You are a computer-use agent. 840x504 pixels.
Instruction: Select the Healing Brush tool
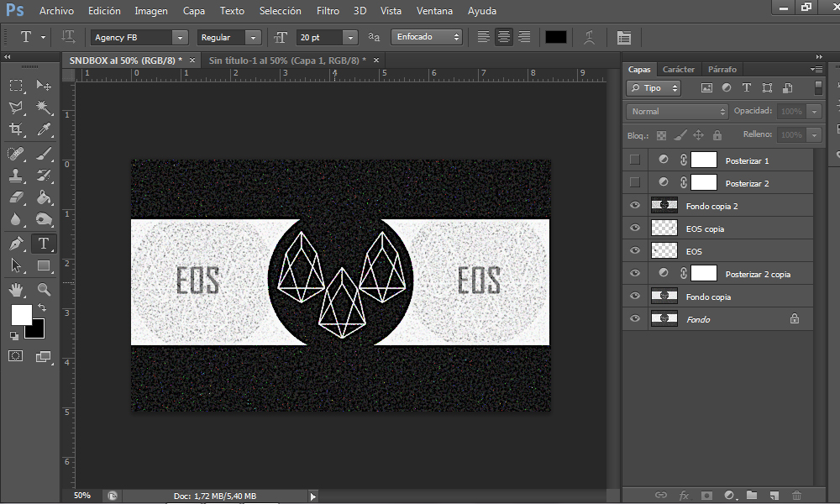point(16,154)
